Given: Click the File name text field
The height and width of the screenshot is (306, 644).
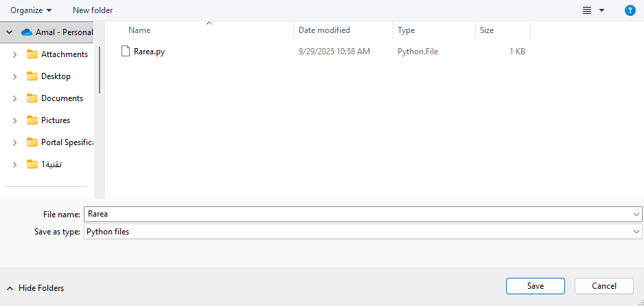Looking at the screenshot, I should [x=357, y=215].
